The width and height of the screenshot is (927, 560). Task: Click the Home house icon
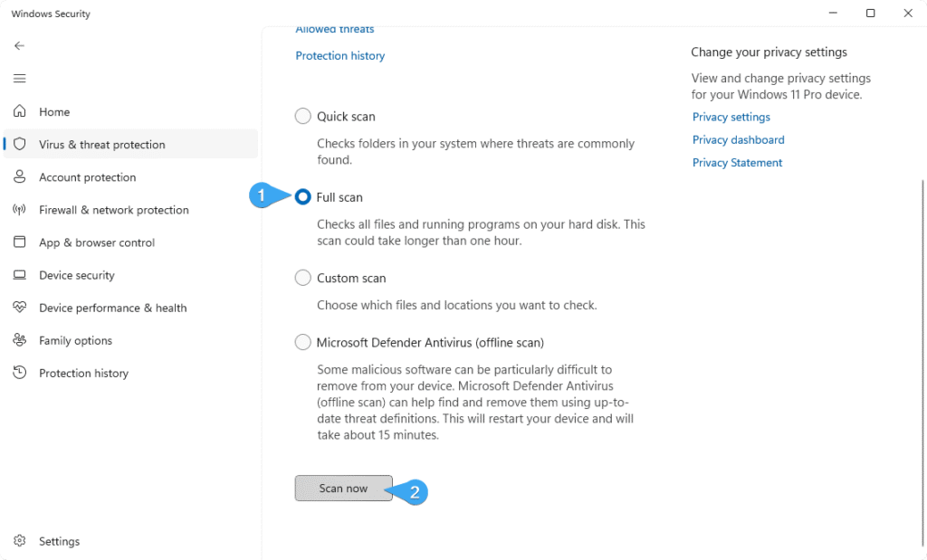tap(20, 111)
